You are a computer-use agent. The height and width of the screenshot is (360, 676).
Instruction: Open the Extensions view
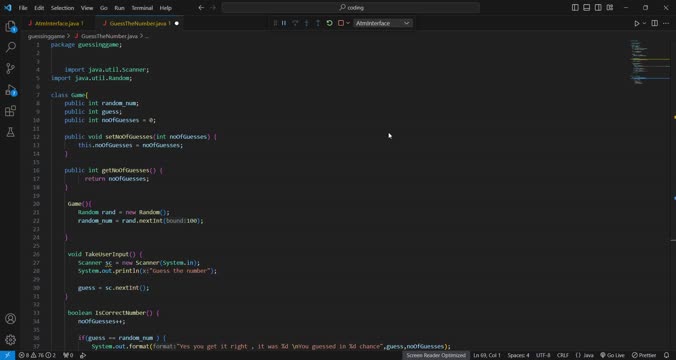pos(10,111)
